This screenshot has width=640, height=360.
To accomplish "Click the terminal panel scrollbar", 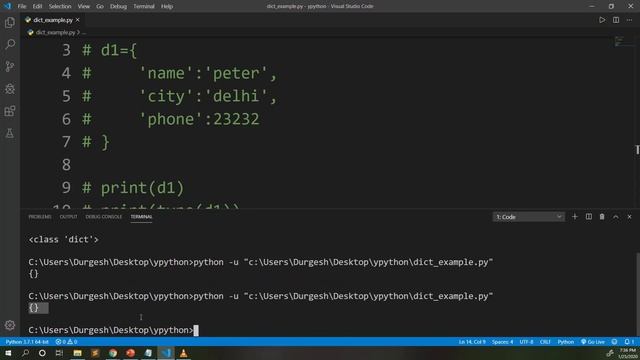I will point(637,294).
